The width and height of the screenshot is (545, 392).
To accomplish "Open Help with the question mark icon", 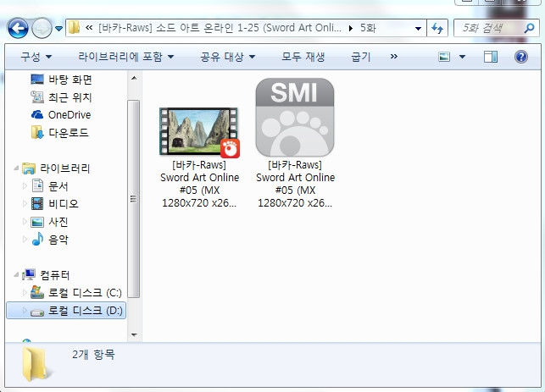I will [521, 57].
